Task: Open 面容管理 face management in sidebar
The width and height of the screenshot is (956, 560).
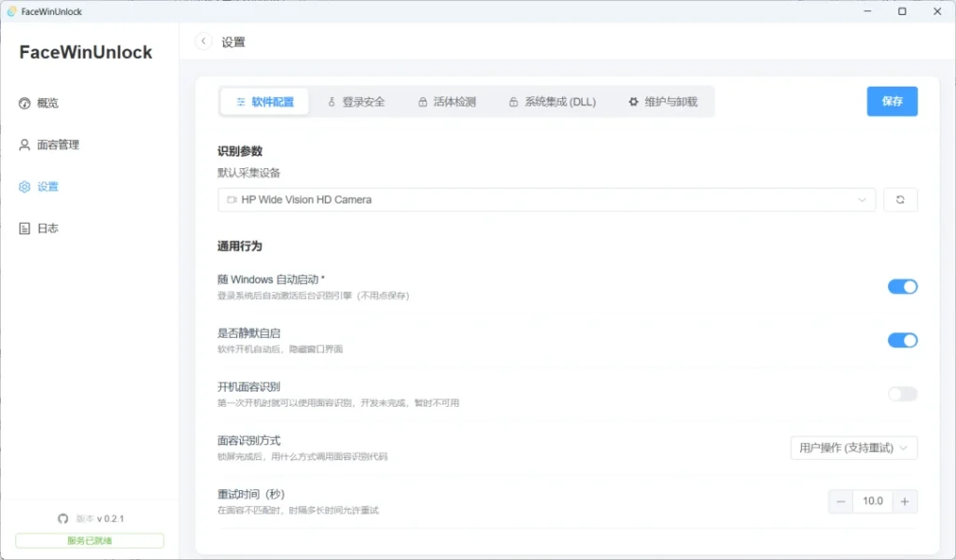Action: pyautogui.click(x=57, y=145)
